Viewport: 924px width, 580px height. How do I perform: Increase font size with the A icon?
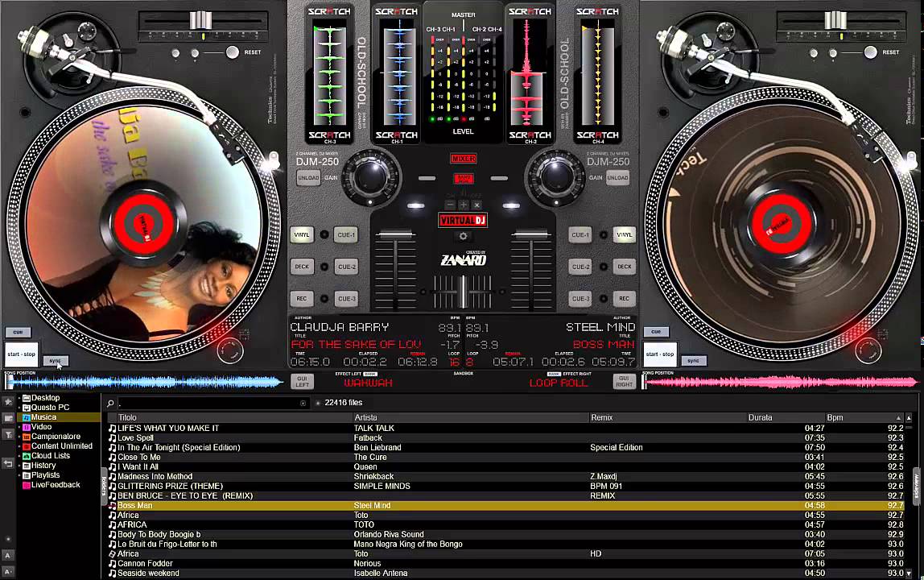coord(8,555)
